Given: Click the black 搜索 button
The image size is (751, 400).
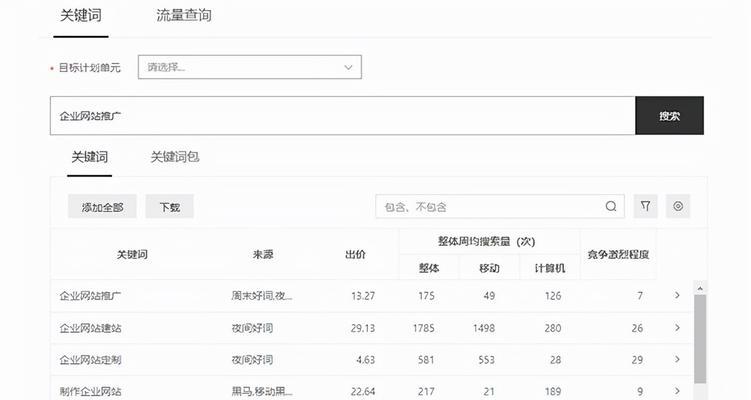Looking at the screenshot, I should pyautogui.click(x=669, y=115).
